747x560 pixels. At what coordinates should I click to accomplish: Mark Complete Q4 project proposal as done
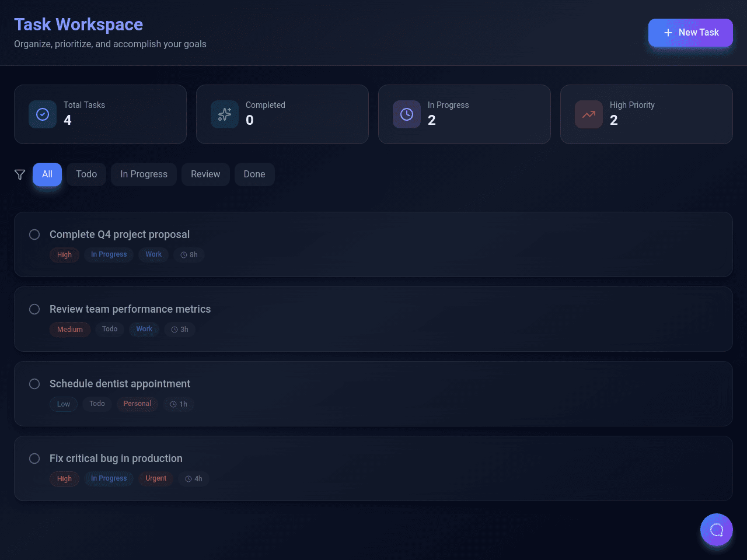coord(34,235)
